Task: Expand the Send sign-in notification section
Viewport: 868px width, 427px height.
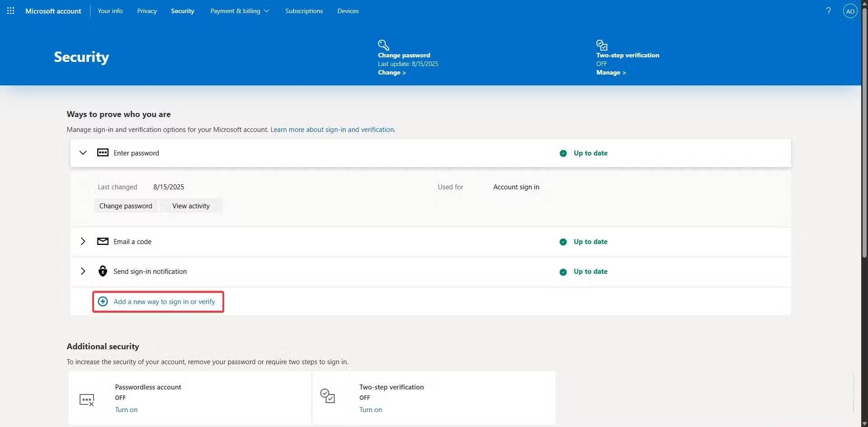Action: click(x=83, y=271)
